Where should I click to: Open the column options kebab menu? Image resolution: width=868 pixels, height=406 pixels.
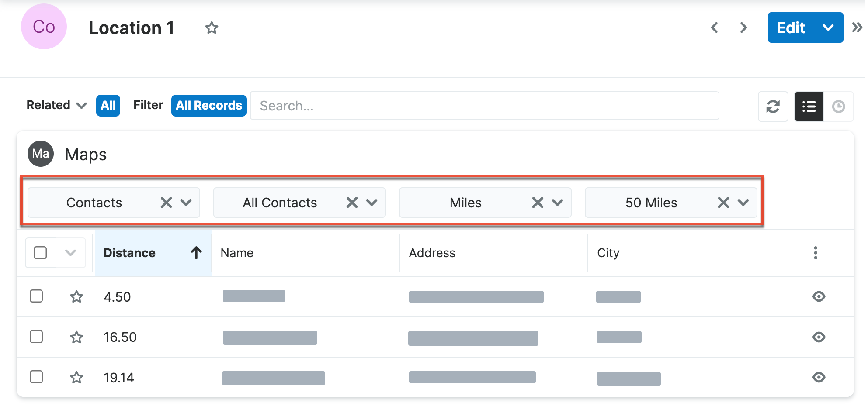point(816,253)
